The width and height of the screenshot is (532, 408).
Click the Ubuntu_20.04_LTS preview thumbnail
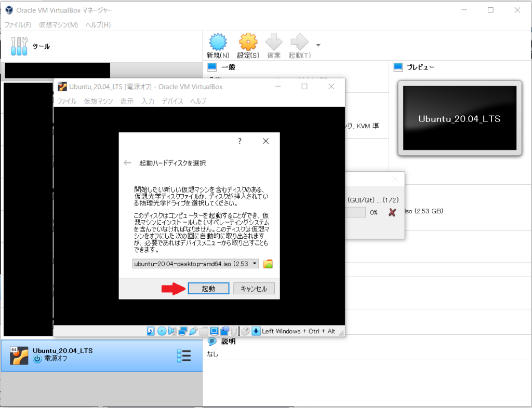pos(460,118)
